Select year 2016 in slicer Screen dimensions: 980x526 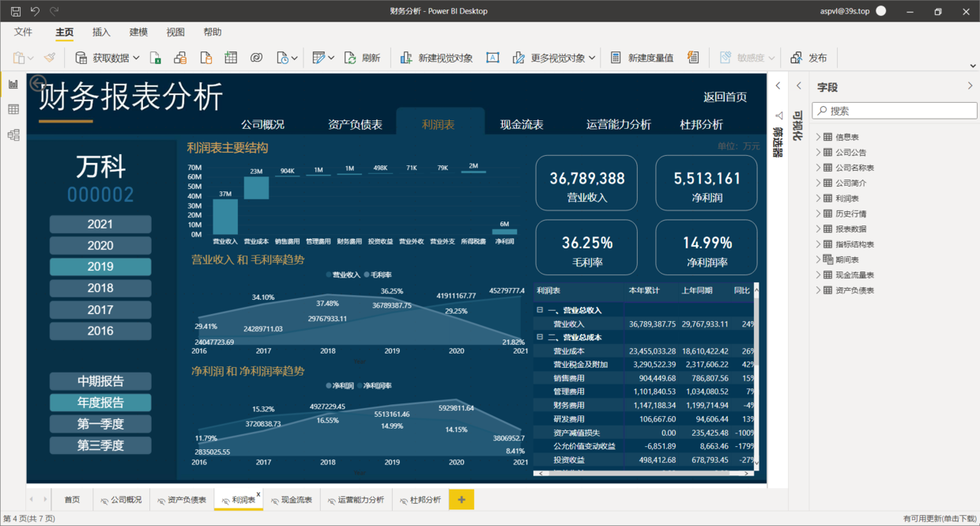tap(100, 331)
